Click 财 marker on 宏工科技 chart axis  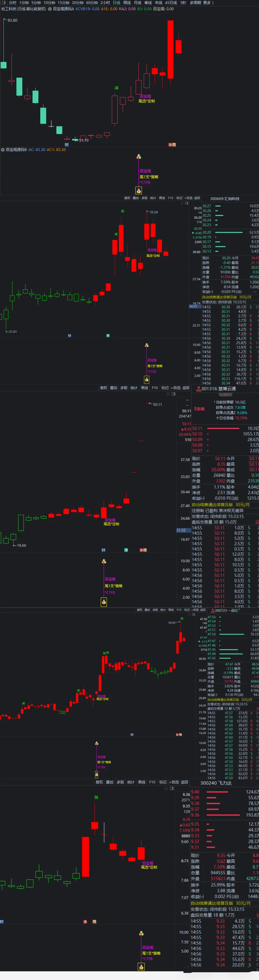tap(67, 145)
